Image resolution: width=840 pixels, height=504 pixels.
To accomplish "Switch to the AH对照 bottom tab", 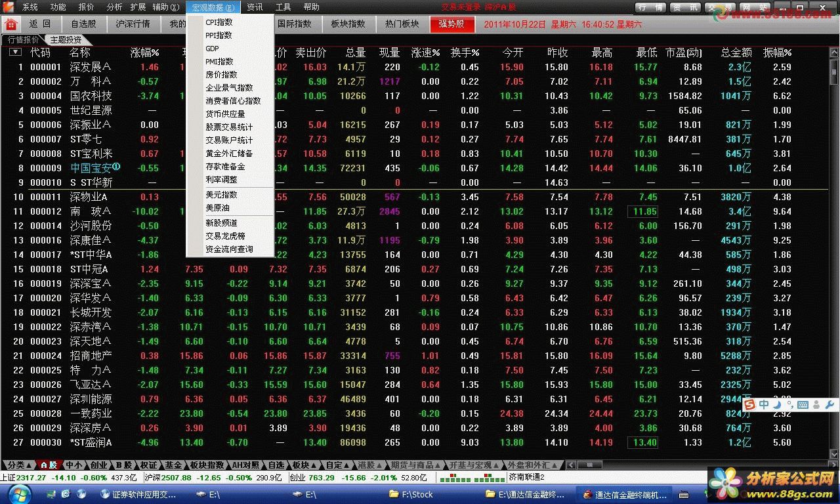I will (244, 465).
